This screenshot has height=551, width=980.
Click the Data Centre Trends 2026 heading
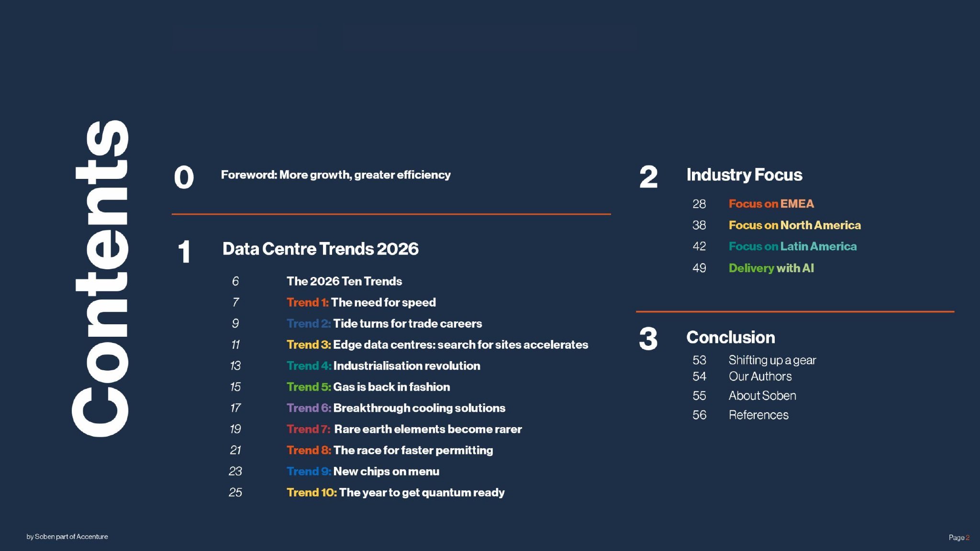click(x=320, y=249)
